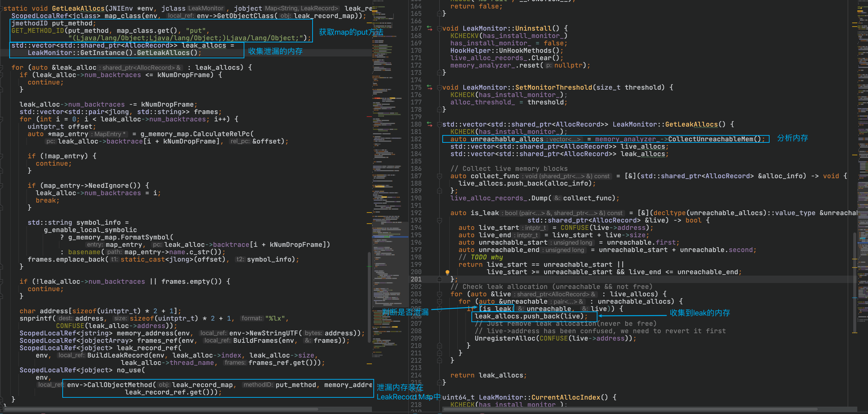Click the fold end marker at line 165
The width and height of the screenshot is (868, 414).
(439, 14)
